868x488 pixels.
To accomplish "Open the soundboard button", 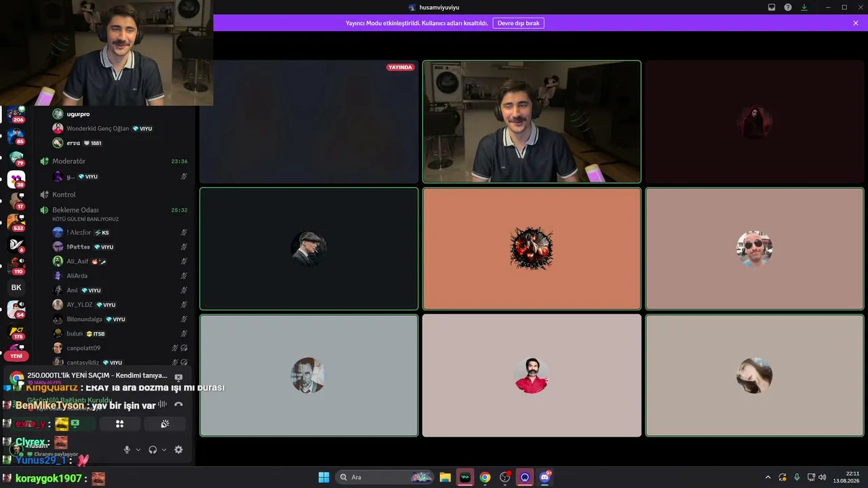I will [165, 424].
